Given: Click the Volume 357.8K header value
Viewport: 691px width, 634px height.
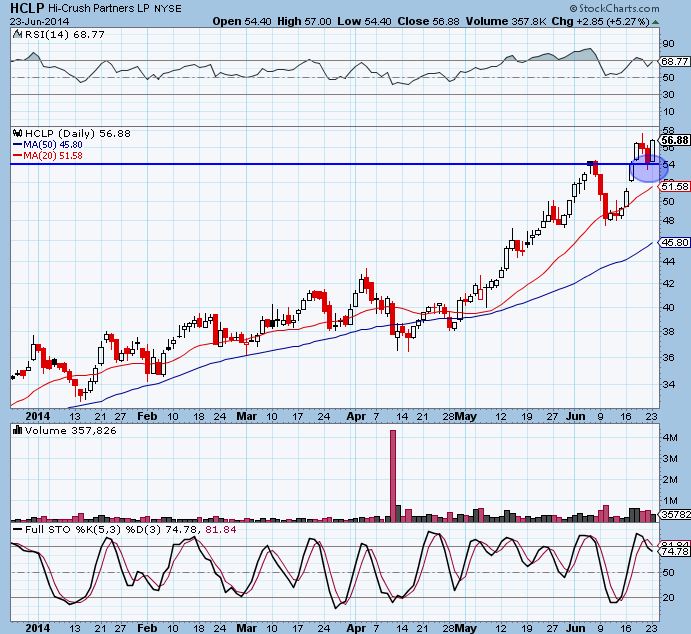Looking at the screenshot, I should 506,21.
